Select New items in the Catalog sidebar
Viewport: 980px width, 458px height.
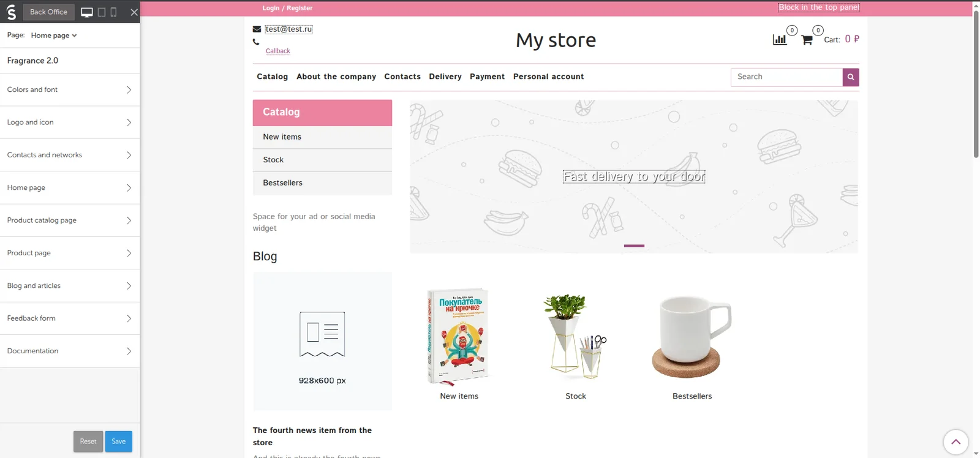coord(322,137)
